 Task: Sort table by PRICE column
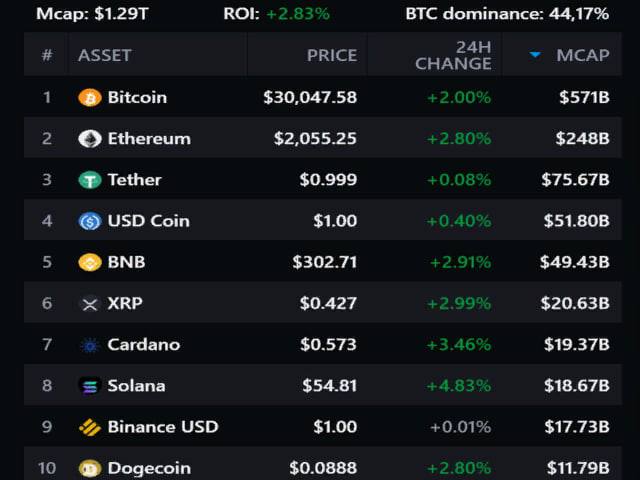[x=331, y=55]
